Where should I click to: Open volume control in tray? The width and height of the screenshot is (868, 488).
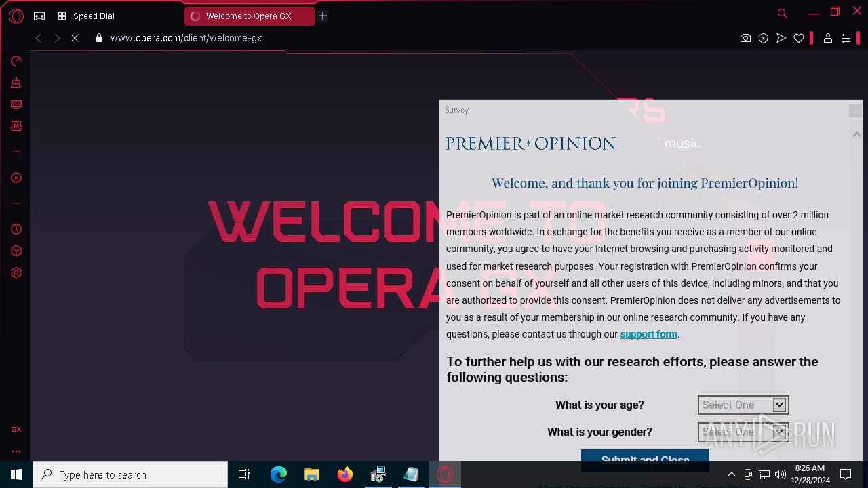coord(781,474)
